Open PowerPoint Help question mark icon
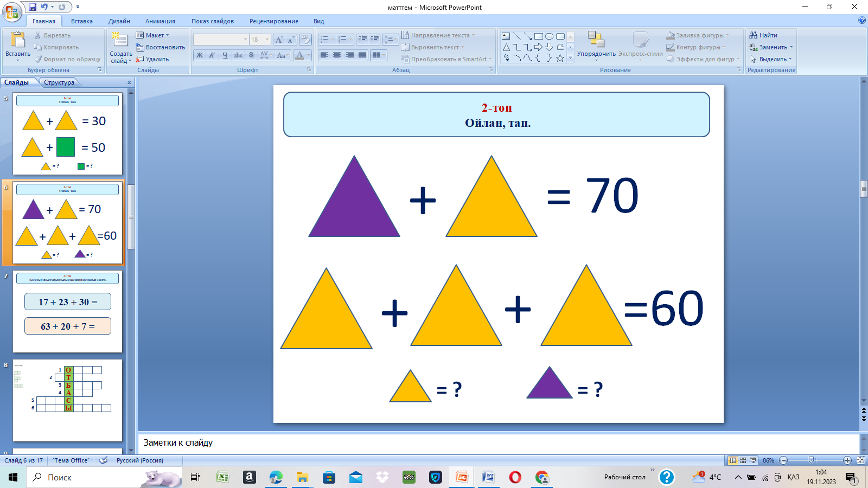This screenshot has width=868, height=488. (862, 21)
